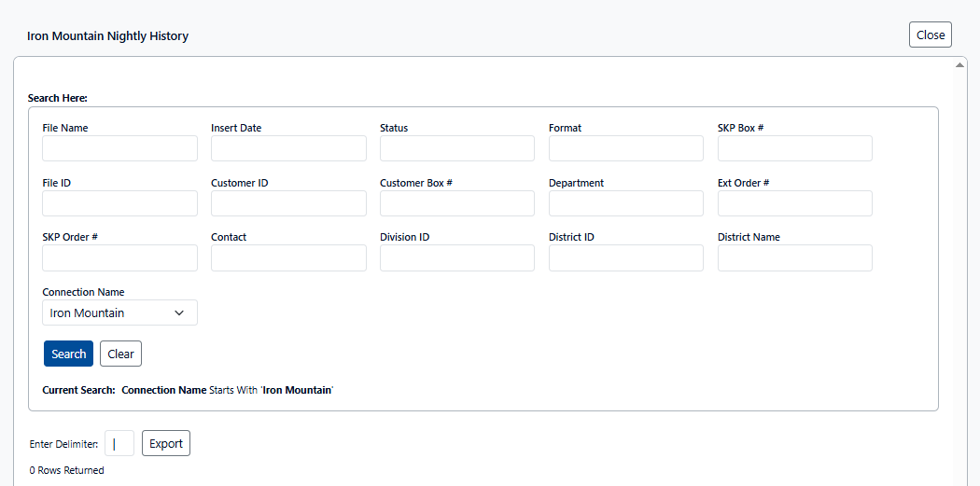Click the Enter Delimiter text box
980x486 pixels.
pyautogui.click(x=119, y=443)
